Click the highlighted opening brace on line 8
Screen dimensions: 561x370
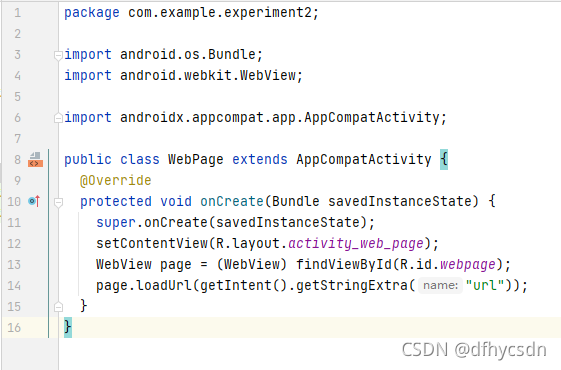click(444, 160)
